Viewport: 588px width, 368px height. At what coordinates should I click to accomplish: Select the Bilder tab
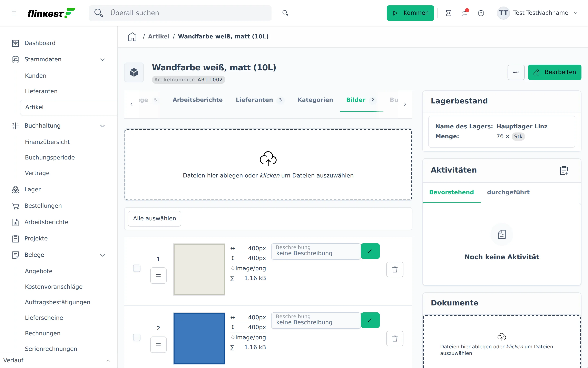(361, 100)
